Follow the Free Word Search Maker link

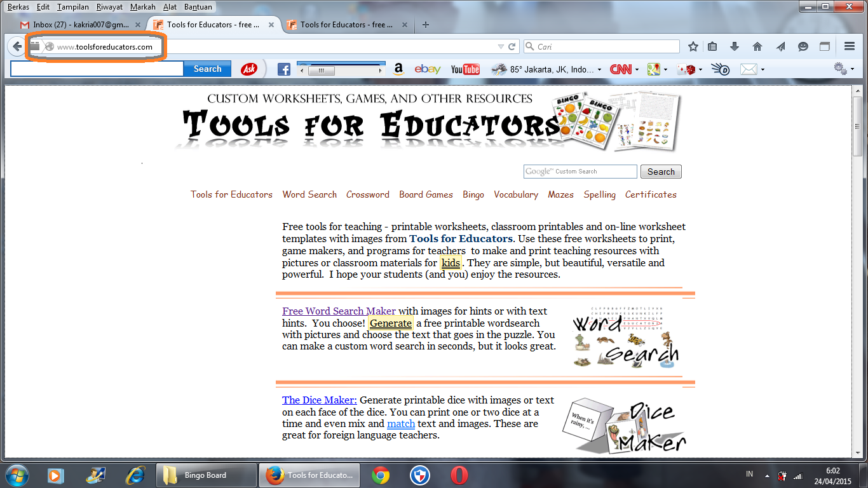click(x=339, y=311)
